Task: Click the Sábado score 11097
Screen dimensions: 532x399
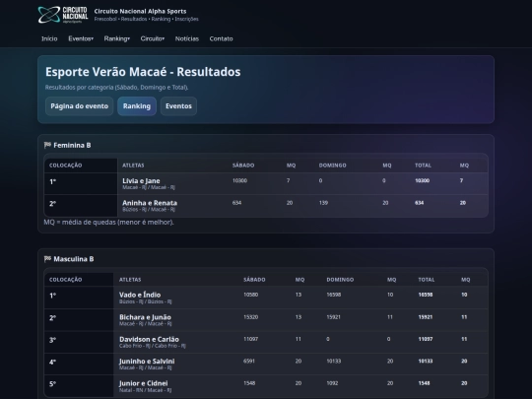Action: (x=251, y=339)
